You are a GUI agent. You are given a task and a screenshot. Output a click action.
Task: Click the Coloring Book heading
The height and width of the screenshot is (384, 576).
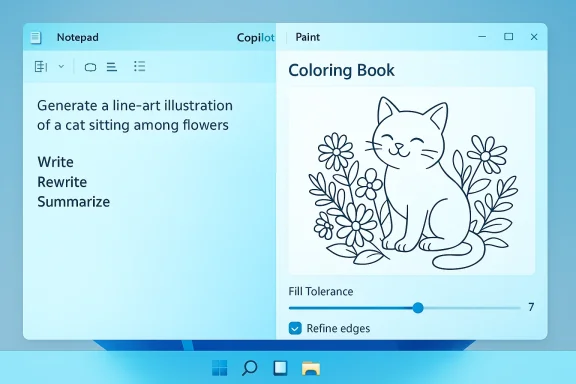click(341, 70)
